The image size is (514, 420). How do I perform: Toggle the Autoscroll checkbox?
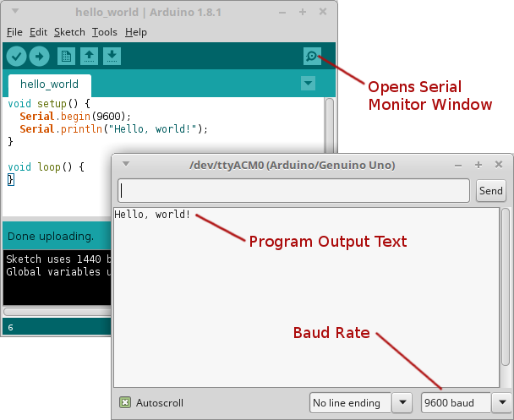tap(125, 402)
